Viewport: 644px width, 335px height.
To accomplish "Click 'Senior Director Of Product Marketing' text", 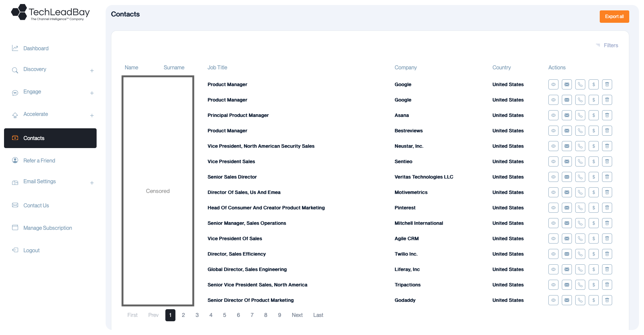I will point(251,300).
